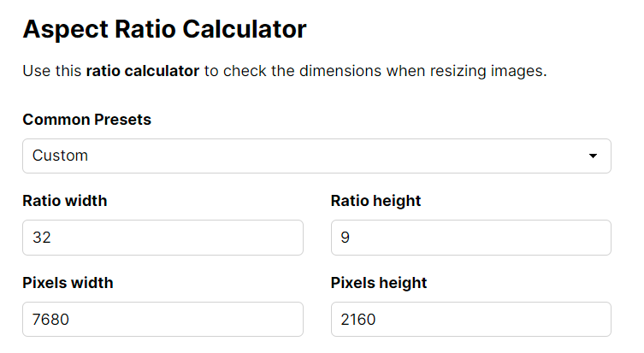Viewport: 644px width, 353px height.
Task: Click the dropdown arrow beside Custom
Action: (x=593, y=156)
